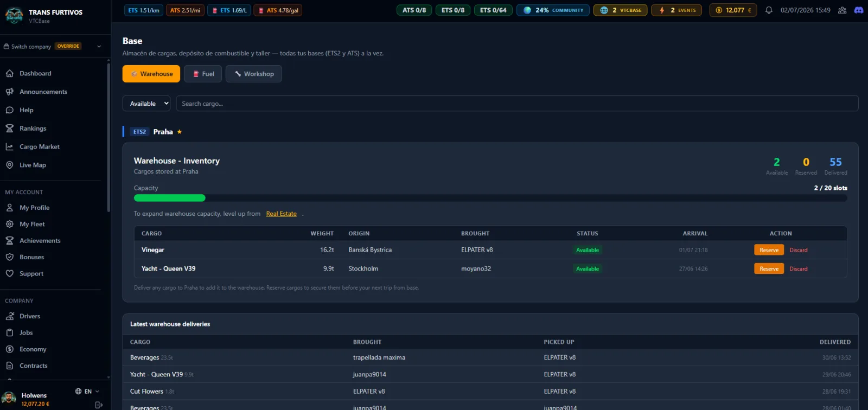Switch to the Workshop tab
Viewport: 868px width, 410px height.
click(254, 74)
